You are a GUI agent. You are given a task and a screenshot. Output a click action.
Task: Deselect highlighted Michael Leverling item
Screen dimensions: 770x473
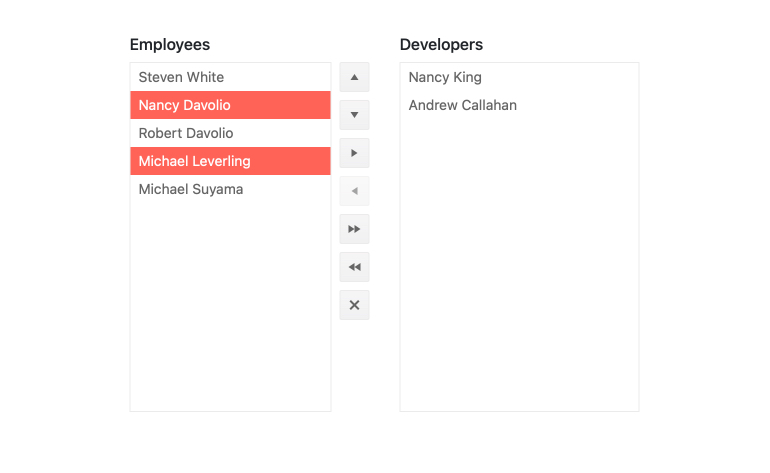[195, 161]
